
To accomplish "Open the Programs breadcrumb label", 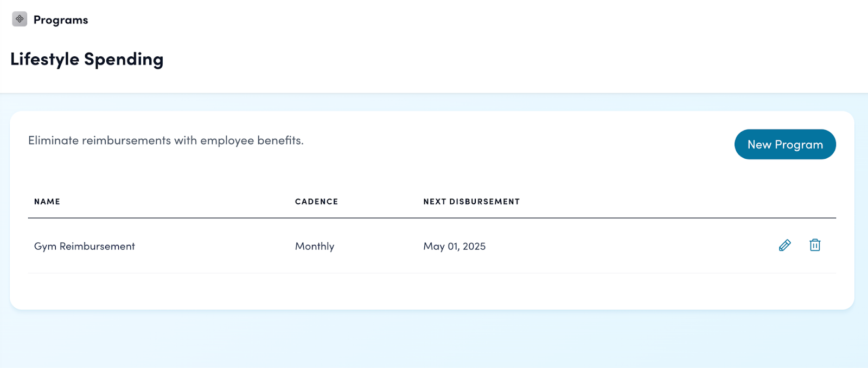I will [x=61, y=20].
